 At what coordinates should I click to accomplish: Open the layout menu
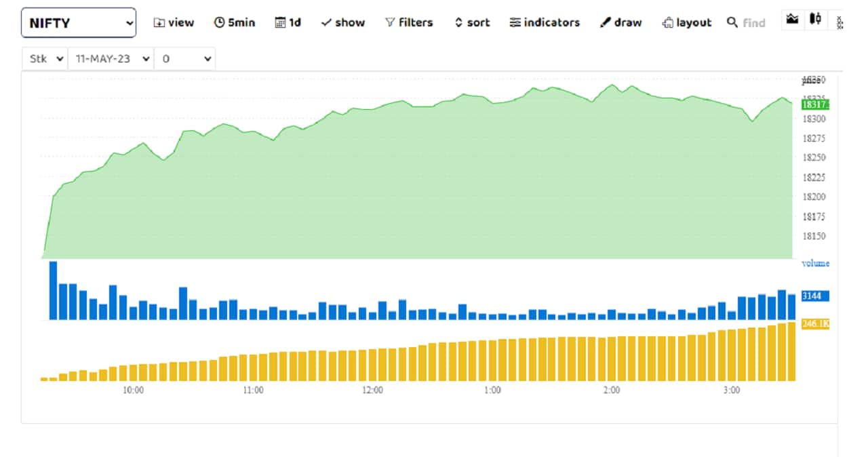click(x=687, y=22)
